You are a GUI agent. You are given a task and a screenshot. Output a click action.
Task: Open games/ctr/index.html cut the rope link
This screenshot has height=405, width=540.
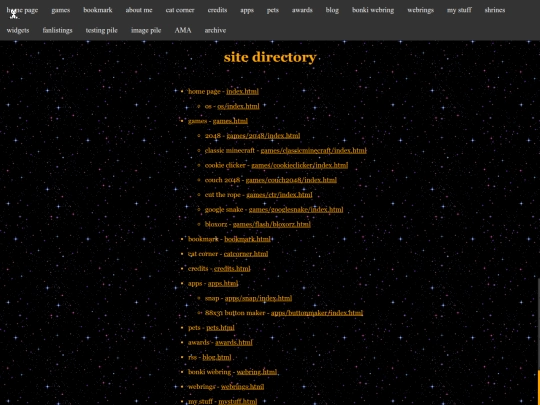tap(279, 195)
